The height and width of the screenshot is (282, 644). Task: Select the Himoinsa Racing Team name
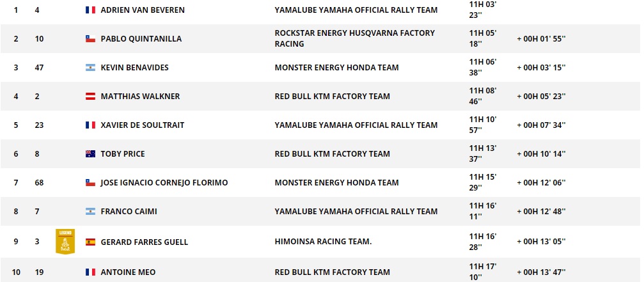[x=323, y=242]
